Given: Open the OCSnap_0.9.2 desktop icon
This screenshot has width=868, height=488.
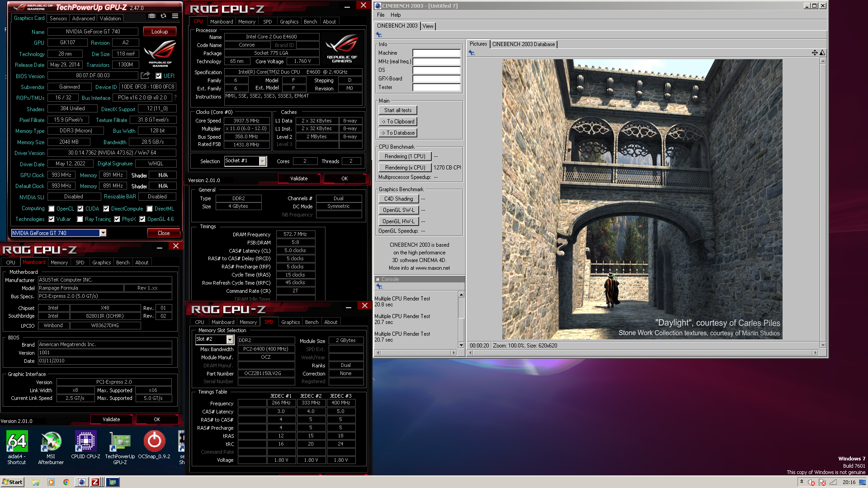Looking at the screenshot, I should [154, 445].
